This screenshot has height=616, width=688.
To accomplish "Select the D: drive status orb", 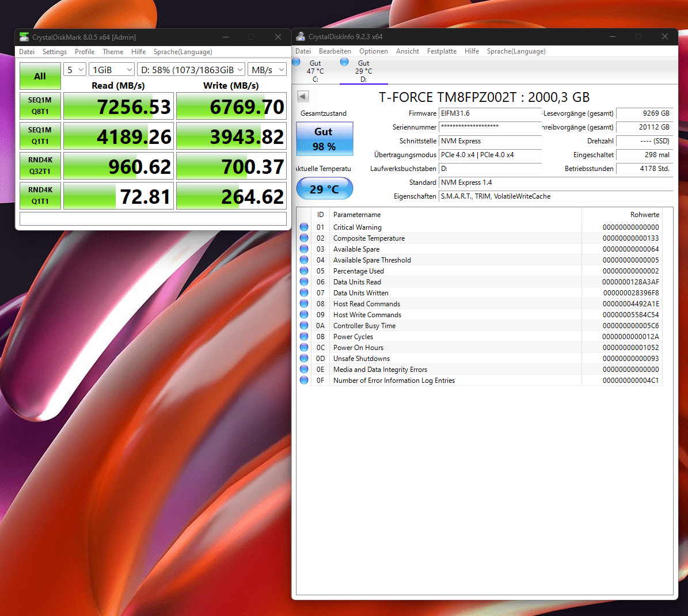I will (344, 62).
